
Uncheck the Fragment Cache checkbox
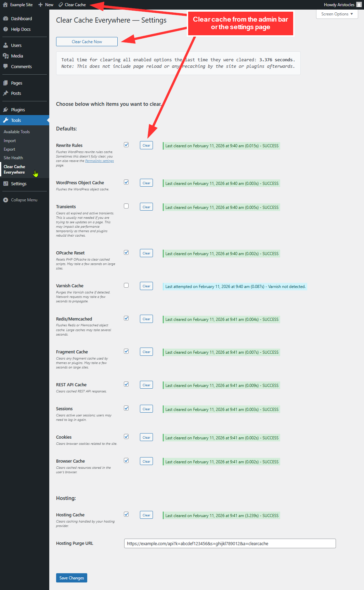click(126, 351)
